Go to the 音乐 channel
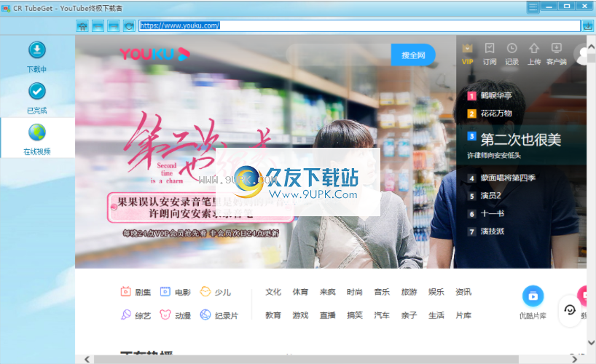The image size is (596, 364). point(382,292)
